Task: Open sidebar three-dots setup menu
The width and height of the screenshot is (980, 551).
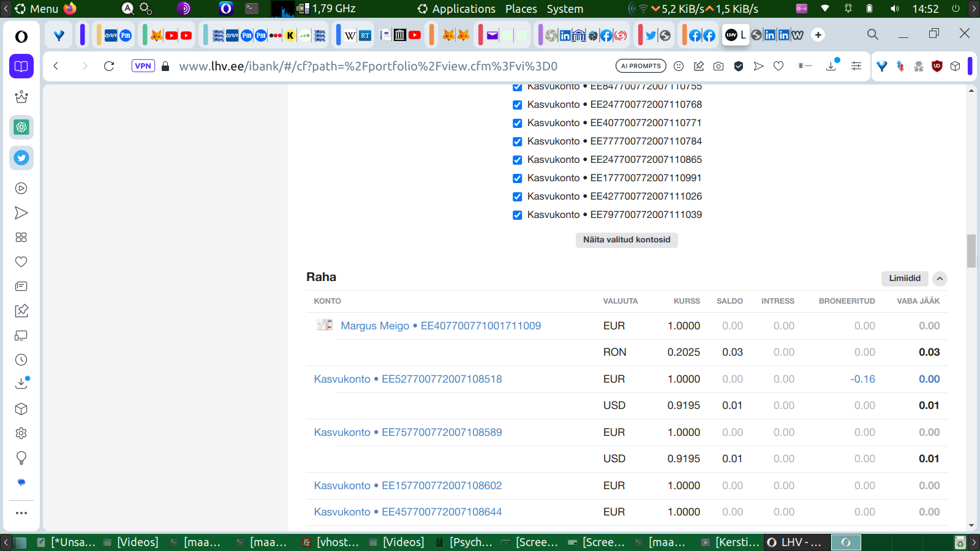Action: pos(21,513)
